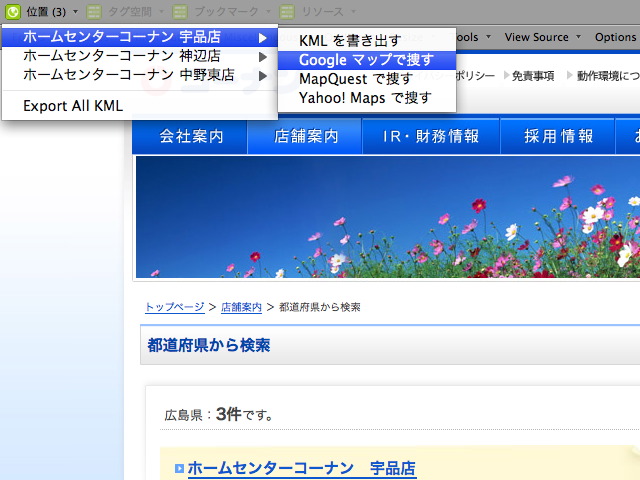Follow the トップページ breadcrumb link
640x480 pixels.
tap(175, 307)
